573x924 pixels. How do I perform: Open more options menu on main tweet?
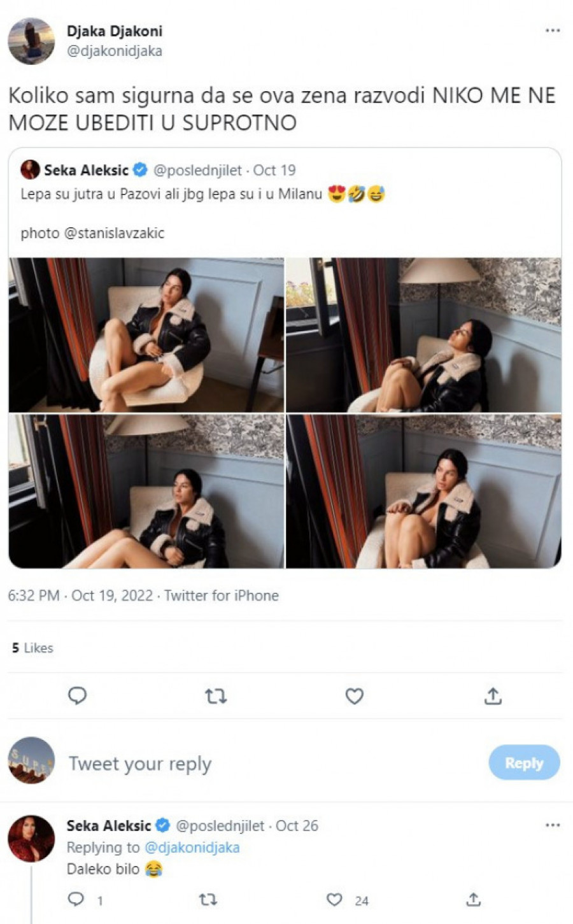(x=553, y=31)
